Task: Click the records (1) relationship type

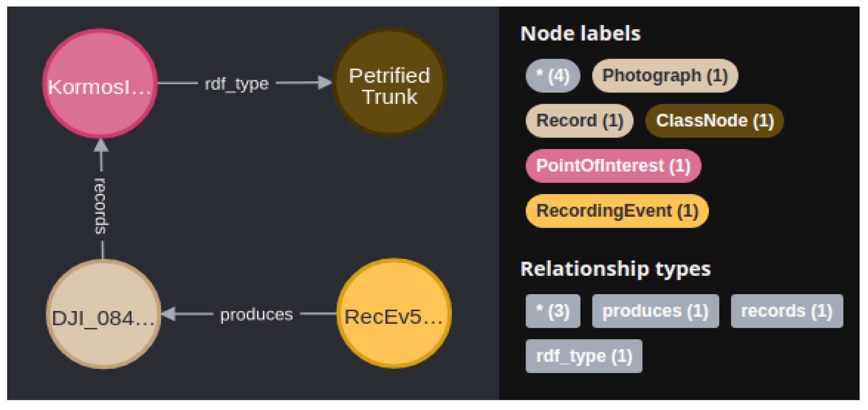Action: [x=787, y=311]
